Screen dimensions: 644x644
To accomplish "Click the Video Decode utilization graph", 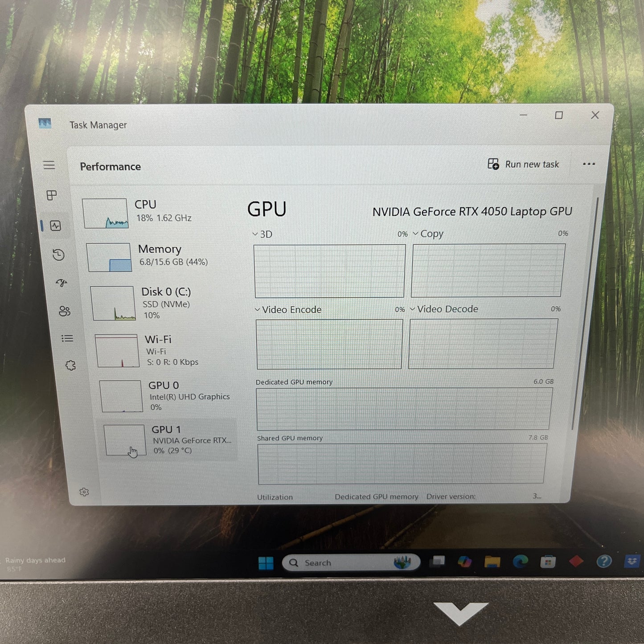I will [x=483, y=344].
